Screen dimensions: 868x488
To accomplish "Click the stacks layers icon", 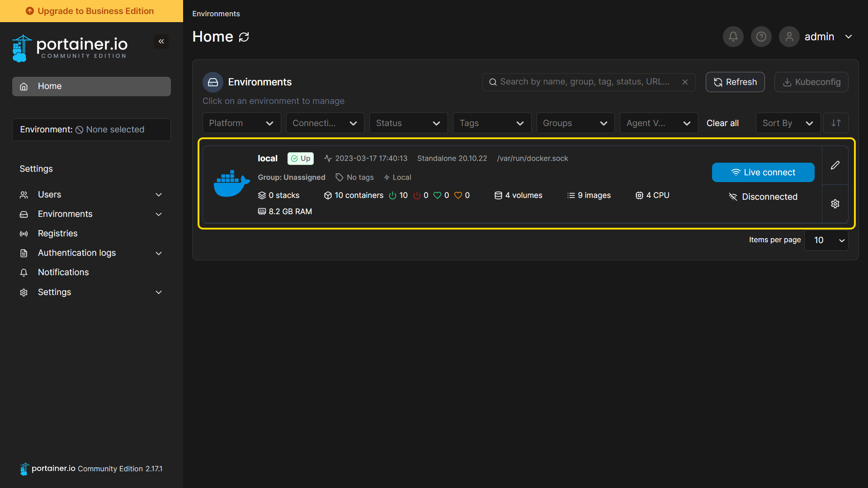I will point(262,196).
